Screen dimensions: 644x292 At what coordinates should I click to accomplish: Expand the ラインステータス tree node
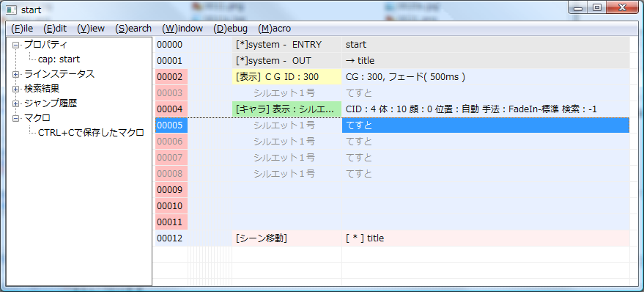coord(15,74)
